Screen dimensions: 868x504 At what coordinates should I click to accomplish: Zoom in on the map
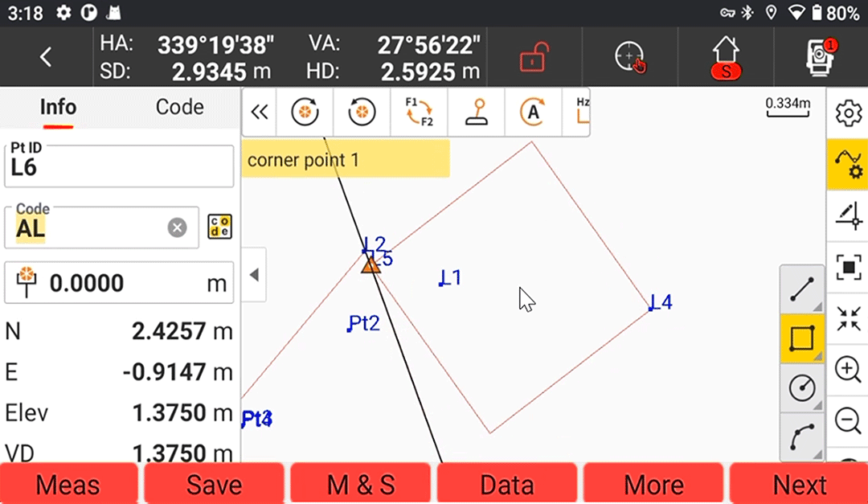(848, 370)
